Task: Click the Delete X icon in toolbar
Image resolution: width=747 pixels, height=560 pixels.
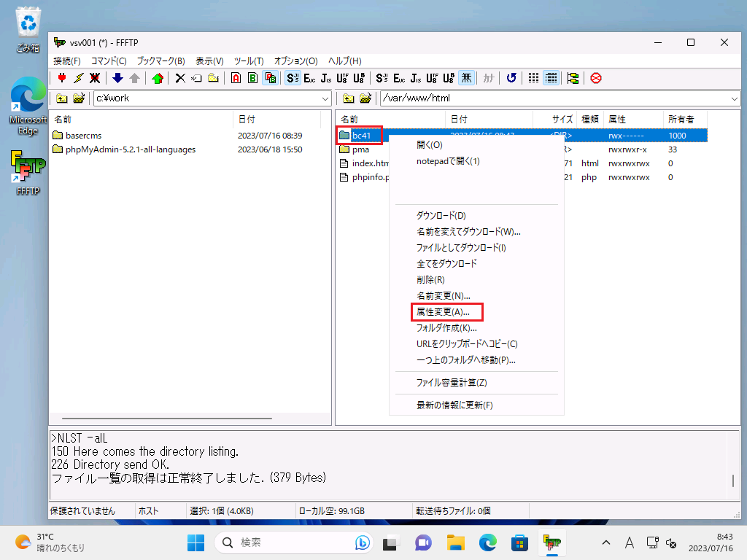Action: pos(180,78)
